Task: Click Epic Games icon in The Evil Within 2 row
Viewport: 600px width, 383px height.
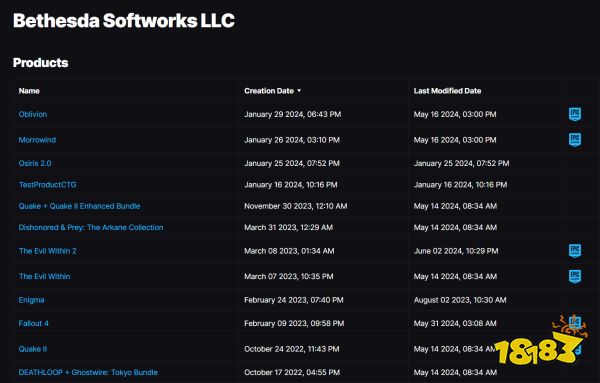Action: [x=575, y=251]
